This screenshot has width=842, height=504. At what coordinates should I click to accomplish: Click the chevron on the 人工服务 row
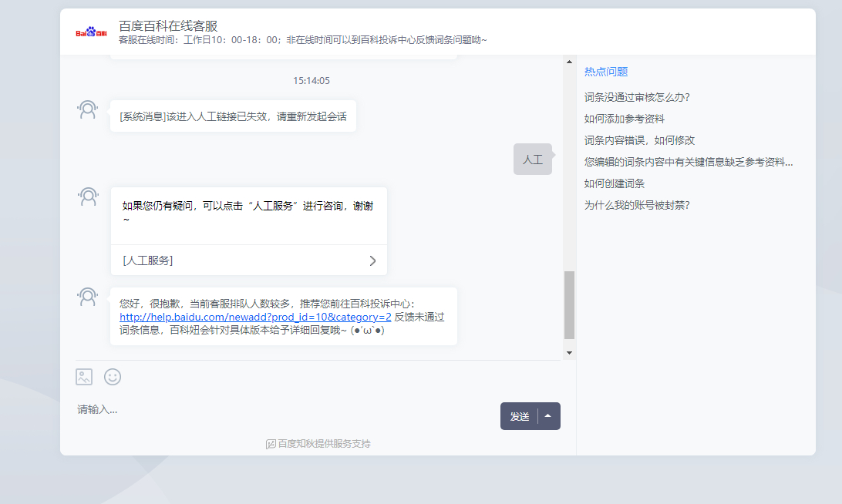coord(372,260)
